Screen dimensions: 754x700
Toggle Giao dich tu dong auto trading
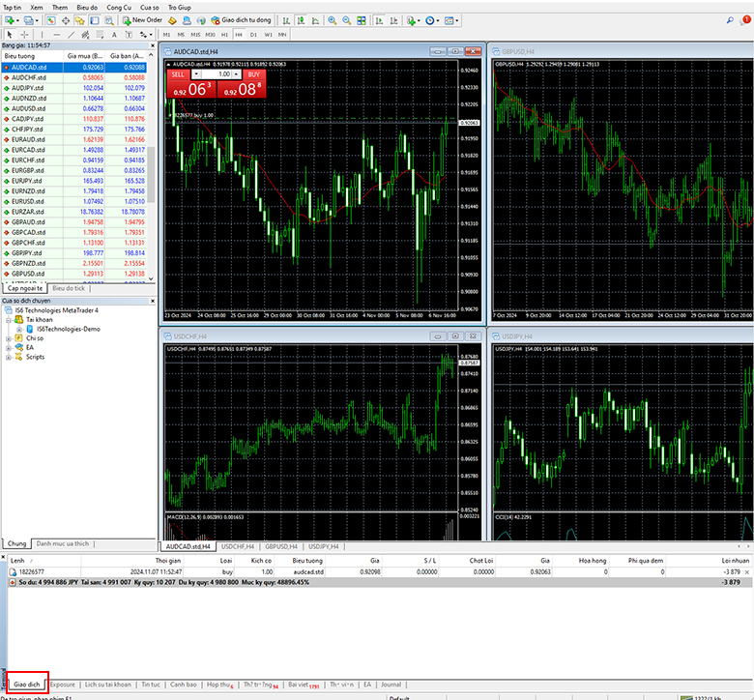pos(242,20)
